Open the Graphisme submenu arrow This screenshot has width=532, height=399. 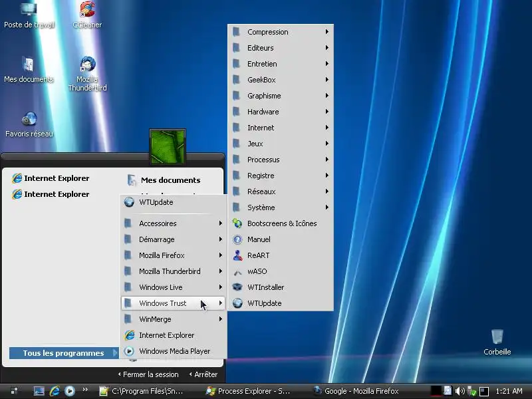[327, 96]
